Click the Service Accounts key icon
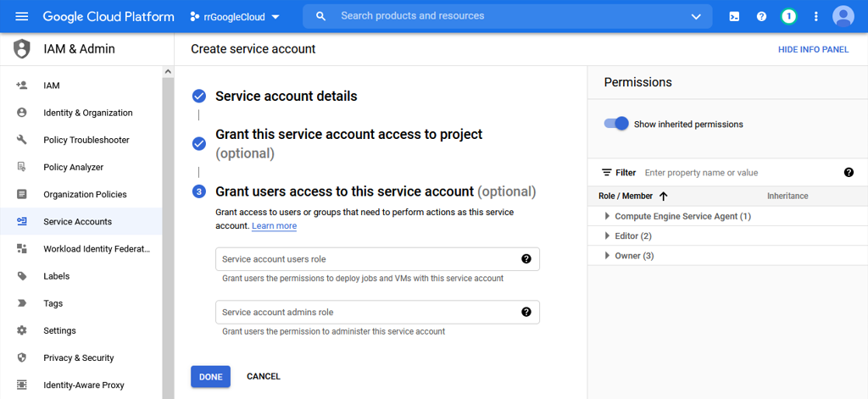This screenshot has width=868, height=399. 21,221
